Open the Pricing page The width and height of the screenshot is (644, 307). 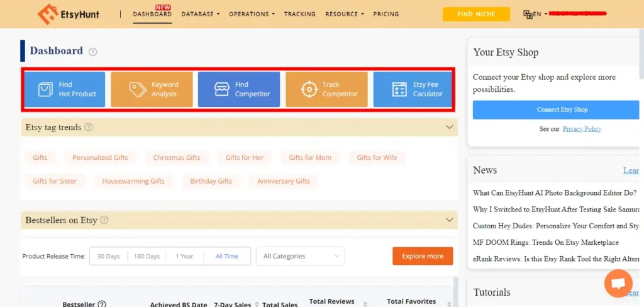(386, 14)
